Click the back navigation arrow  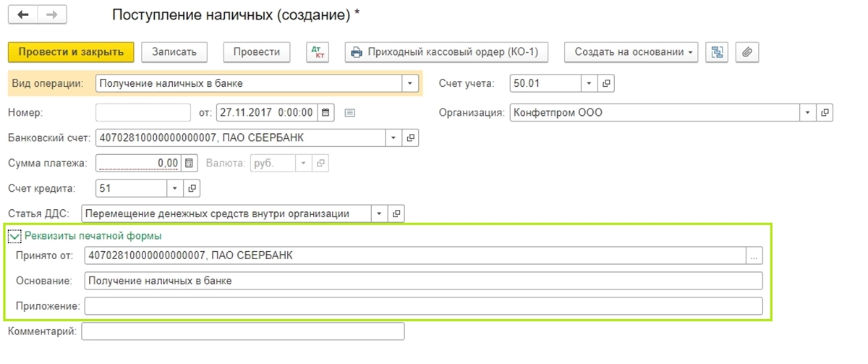[x=24, y=14]
